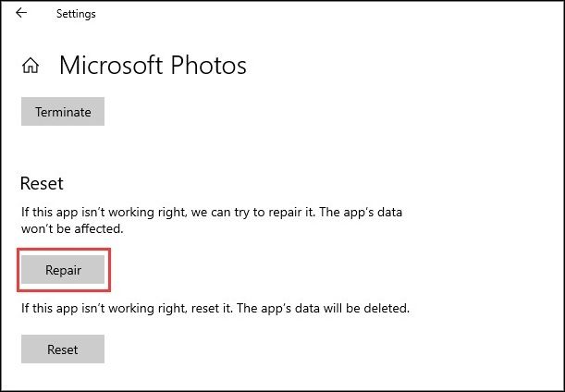Click the Reset section heading
This screenshot has width=565, height=392.
click(43, 184)
